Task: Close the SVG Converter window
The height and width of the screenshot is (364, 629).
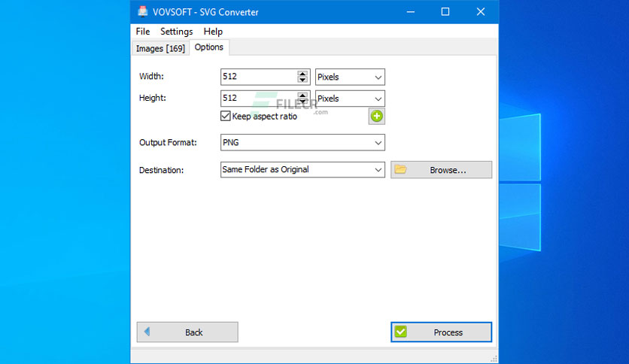Action: pos(481,12)
